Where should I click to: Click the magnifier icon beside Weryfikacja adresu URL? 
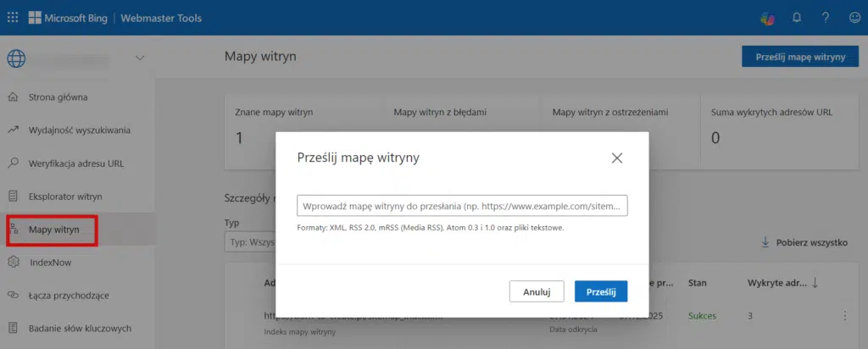[x=14, y=163]
